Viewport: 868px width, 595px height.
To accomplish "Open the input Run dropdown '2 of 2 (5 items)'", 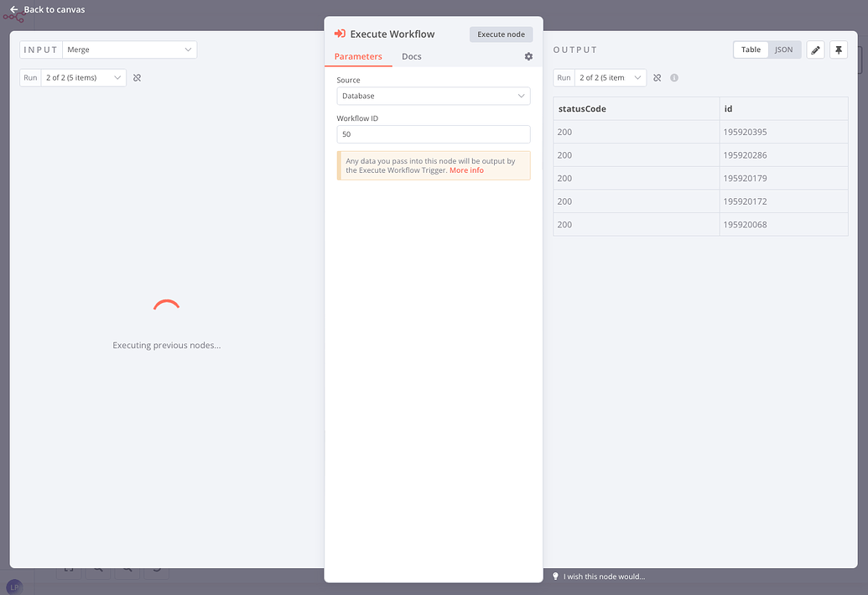I will pos(81,77).
